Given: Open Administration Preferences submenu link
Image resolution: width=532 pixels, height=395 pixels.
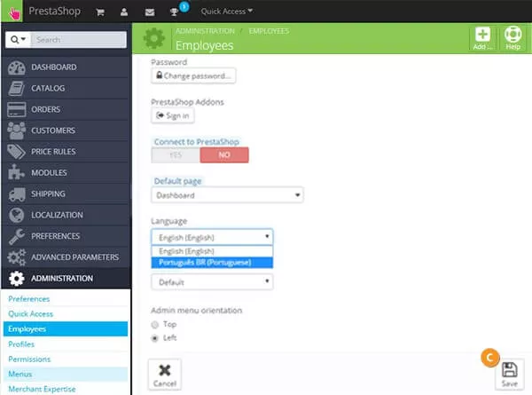Looking at the screenshot, I should (29, 299).
